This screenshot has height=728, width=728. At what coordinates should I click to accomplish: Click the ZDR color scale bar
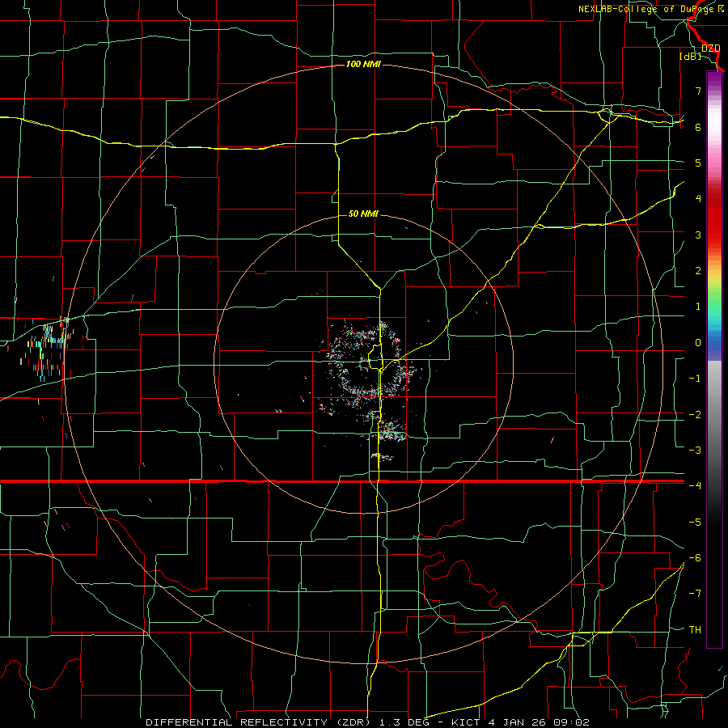[714, 360]
